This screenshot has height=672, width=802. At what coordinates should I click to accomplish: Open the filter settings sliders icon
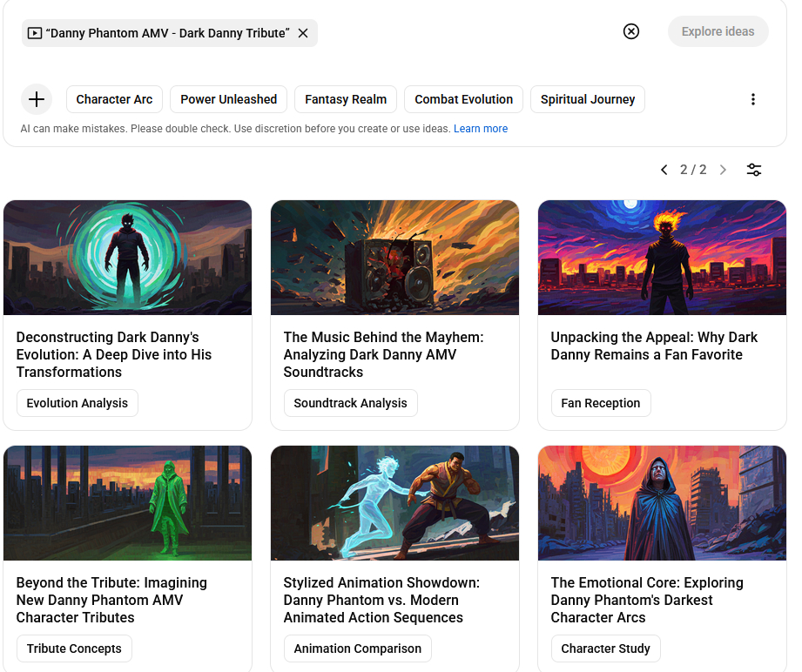(x=754, y=170)
